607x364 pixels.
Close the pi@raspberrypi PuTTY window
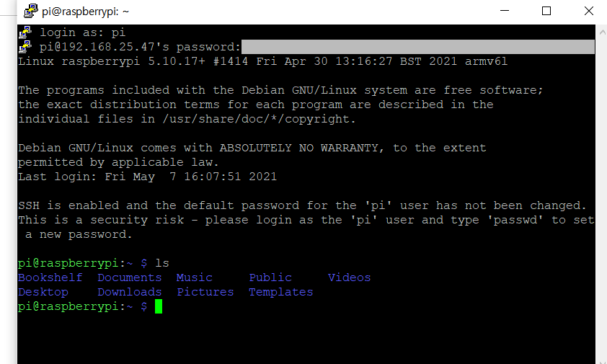click(x=589, y=11)
